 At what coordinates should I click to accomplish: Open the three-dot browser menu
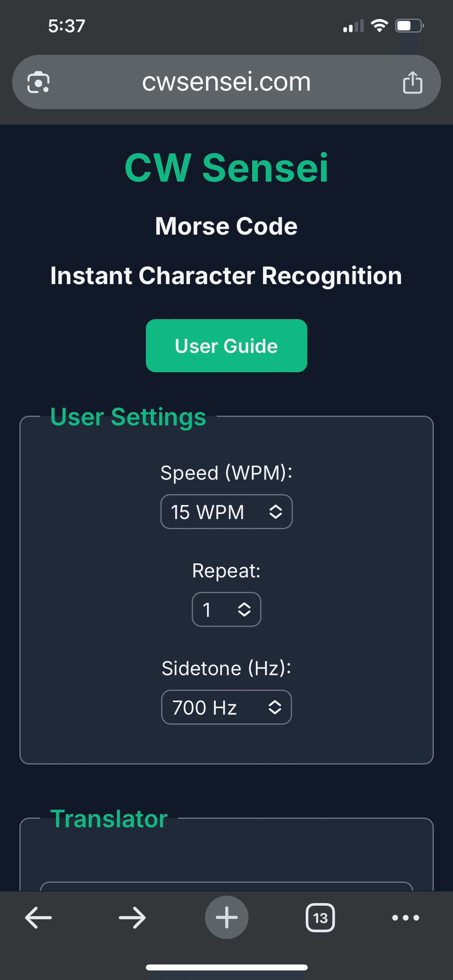tap(405, 918)
